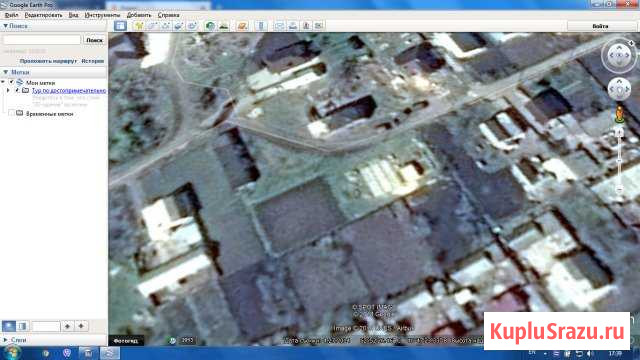Collapse the 'Метки' places panel
The image size is (640, 360).
click(5, 72)
